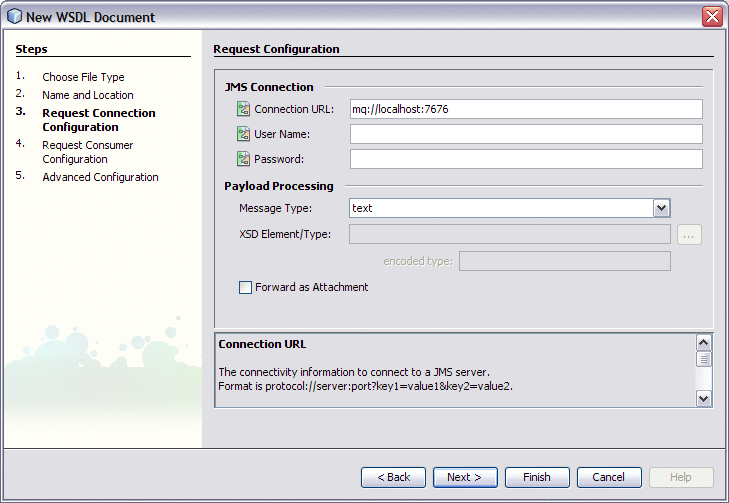This screenshot has height=503, width=729.
Task: Click the icon beside User Name label
Action: [x=244, y=134]
